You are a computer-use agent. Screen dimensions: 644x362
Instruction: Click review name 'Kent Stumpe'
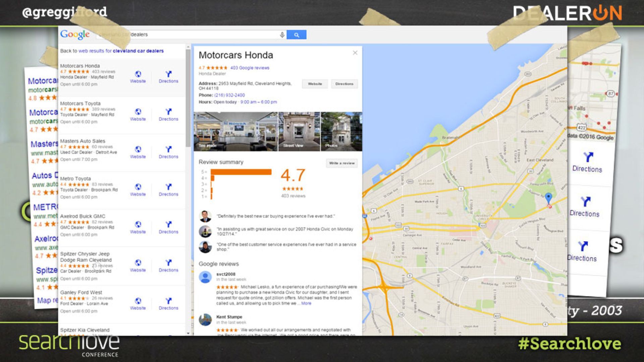[x=229, y=317]
